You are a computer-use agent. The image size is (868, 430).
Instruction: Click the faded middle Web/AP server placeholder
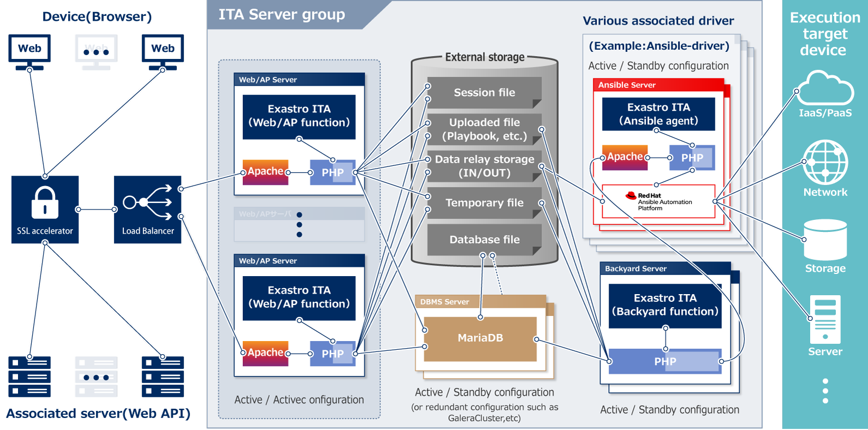coord(299,224)
